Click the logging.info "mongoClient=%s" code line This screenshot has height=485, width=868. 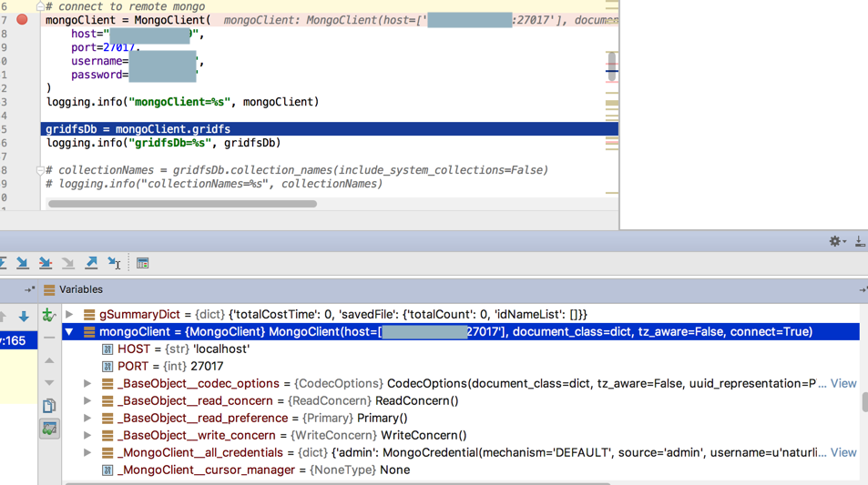pos(183,102)
